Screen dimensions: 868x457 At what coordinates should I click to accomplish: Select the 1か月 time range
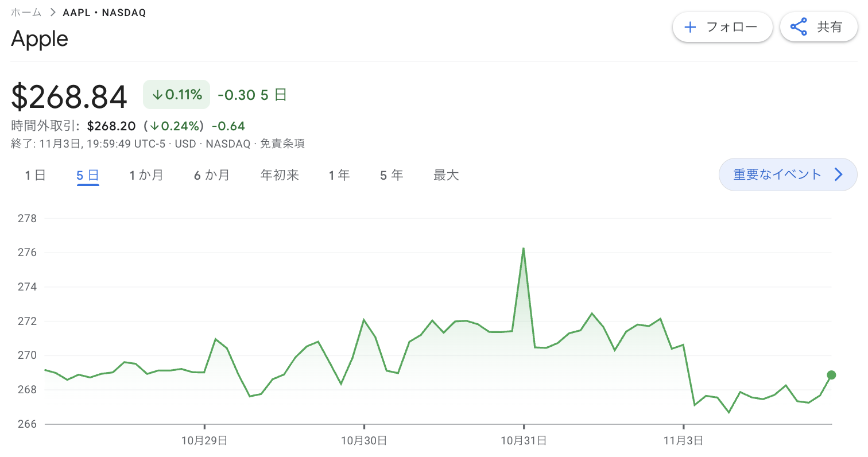pyautogui.click(x=147, y=175)
